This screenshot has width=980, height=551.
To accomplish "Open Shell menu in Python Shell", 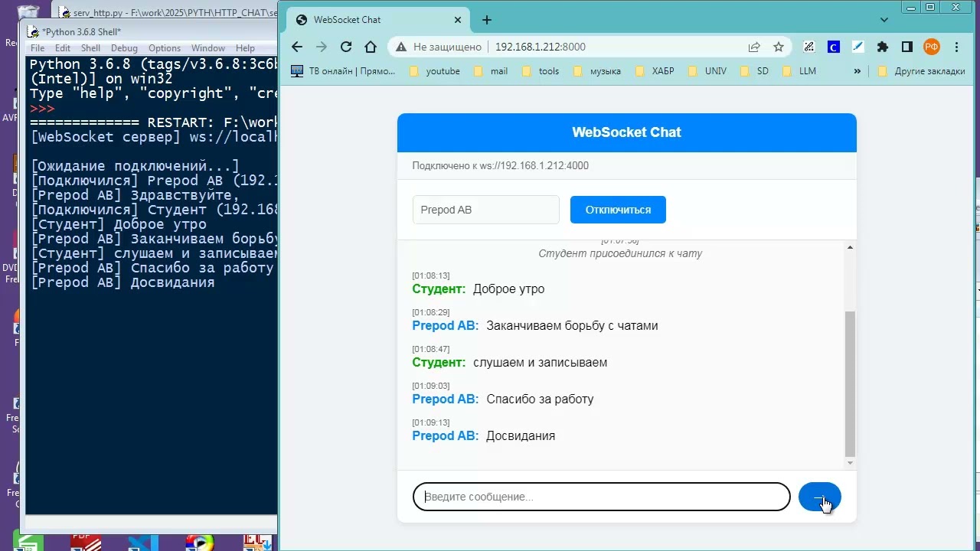I will pos(90,48).
